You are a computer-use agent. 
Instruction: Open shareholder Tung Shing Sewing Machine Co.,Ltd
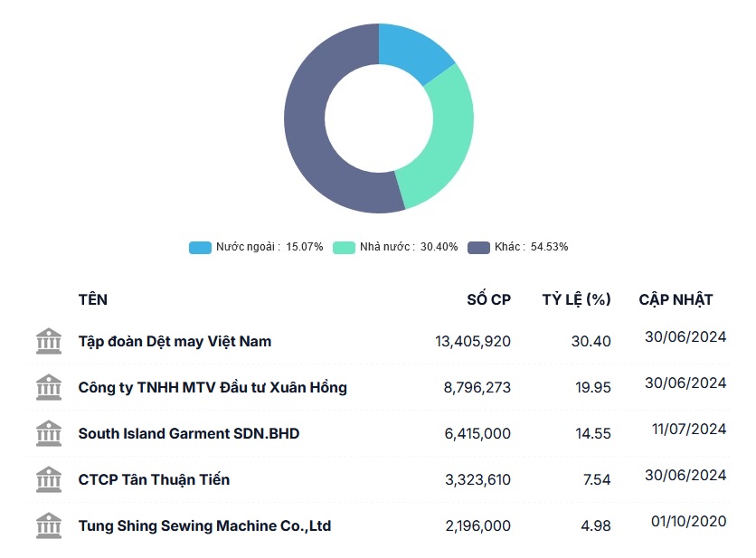coord(205,525)
